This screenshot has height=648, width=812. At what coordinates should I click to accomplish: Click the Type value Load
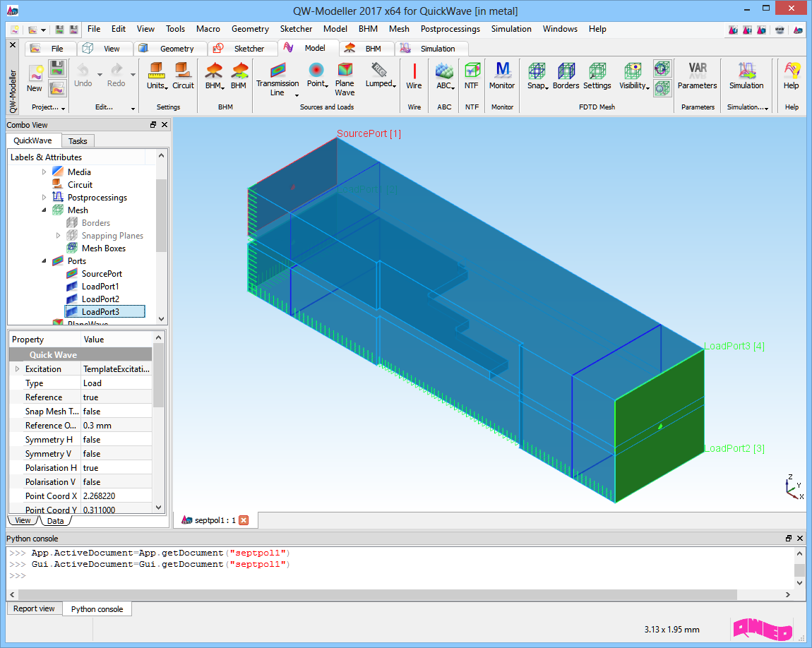click(x=117, y=383)
